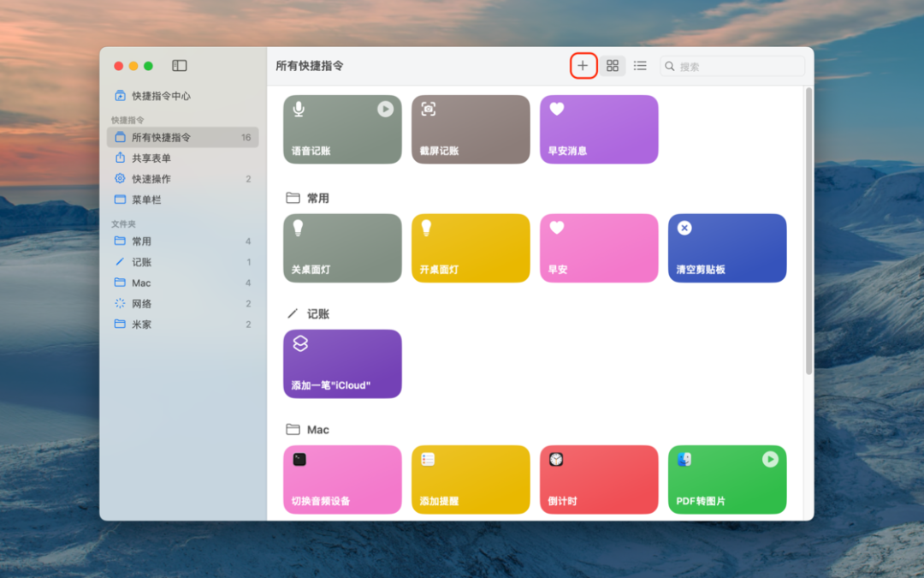Image resolution: width=924 pixels, height=578 pixels.
Task: Run the 语音记账 shortcut play button
Action: pos(385,109)
